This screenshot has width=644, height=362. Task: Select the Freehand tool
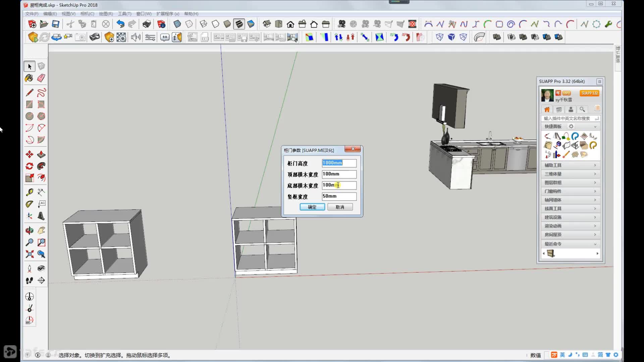click(x=41, y=93)
